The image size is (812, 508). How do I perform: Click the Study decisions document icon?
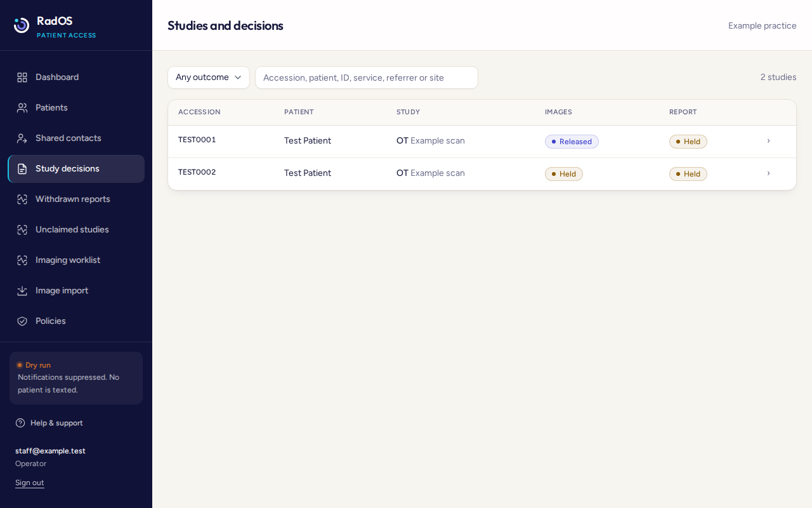(22, 169)
